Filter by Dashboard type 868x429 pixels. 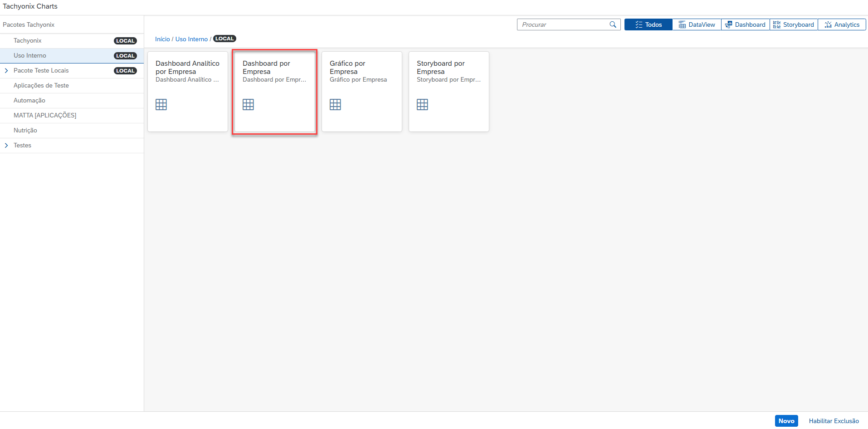745,24
